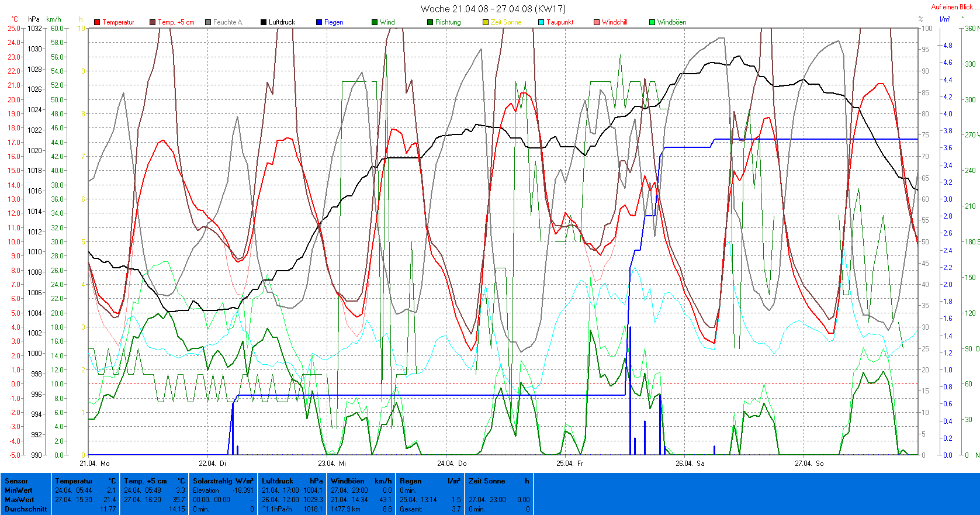Click the cyan Taupunkt legend swatch
980x515 pixels.
(x=541, y=22)
